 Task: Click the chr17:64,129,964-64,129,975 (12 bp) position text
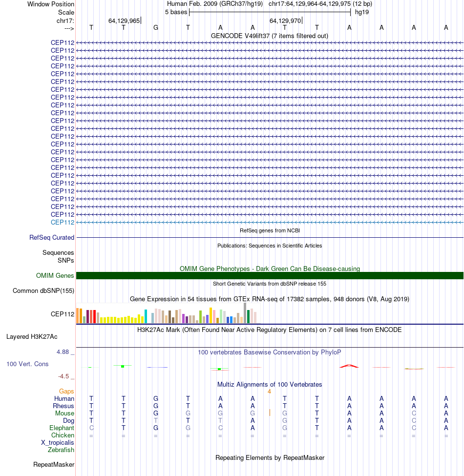(x=320, y=4)
